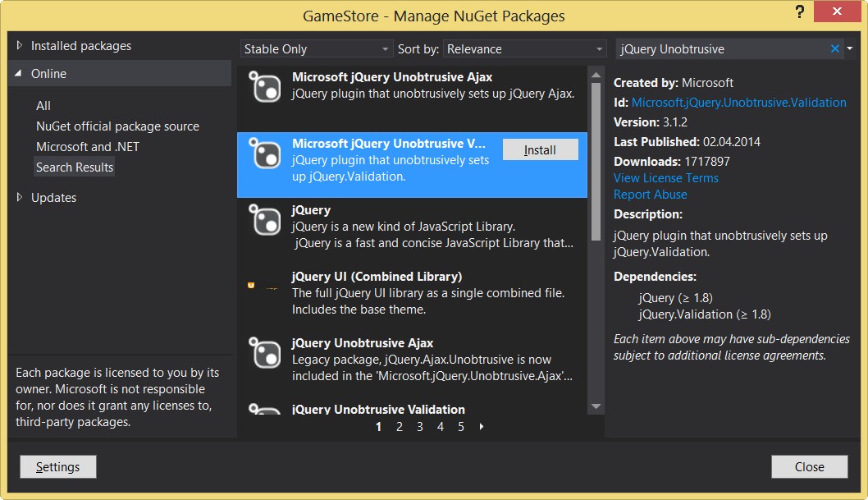Image resolution: width=868 pixels, height=500 pixels.
Task: Select the jQuery UI (Combined Library) title
Action: click(377, 277)
